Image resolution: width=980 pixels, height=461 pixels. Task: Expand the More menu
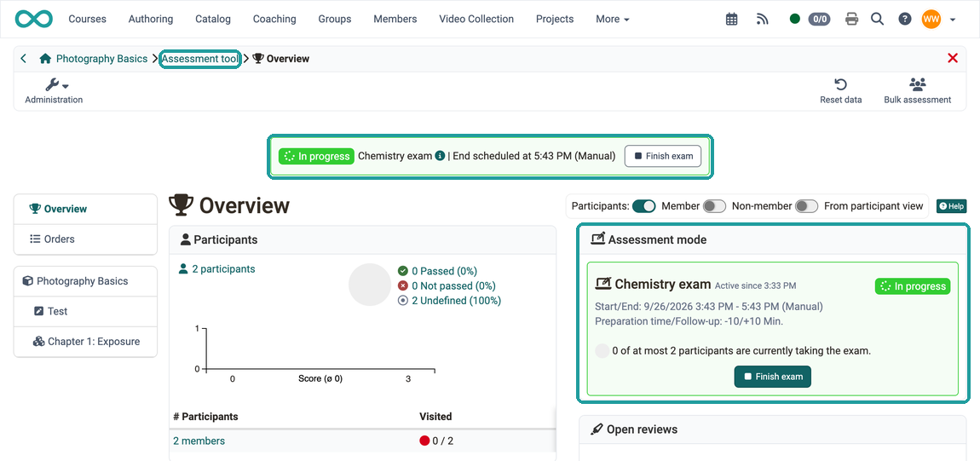[x=613, y=20]
